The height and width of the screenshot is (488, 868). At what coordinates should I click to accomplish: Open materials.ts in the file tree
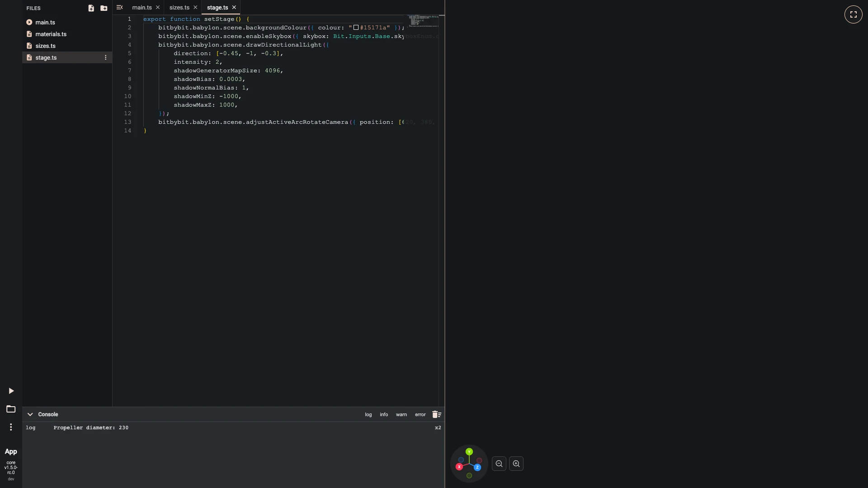click(x=67, y=34)
